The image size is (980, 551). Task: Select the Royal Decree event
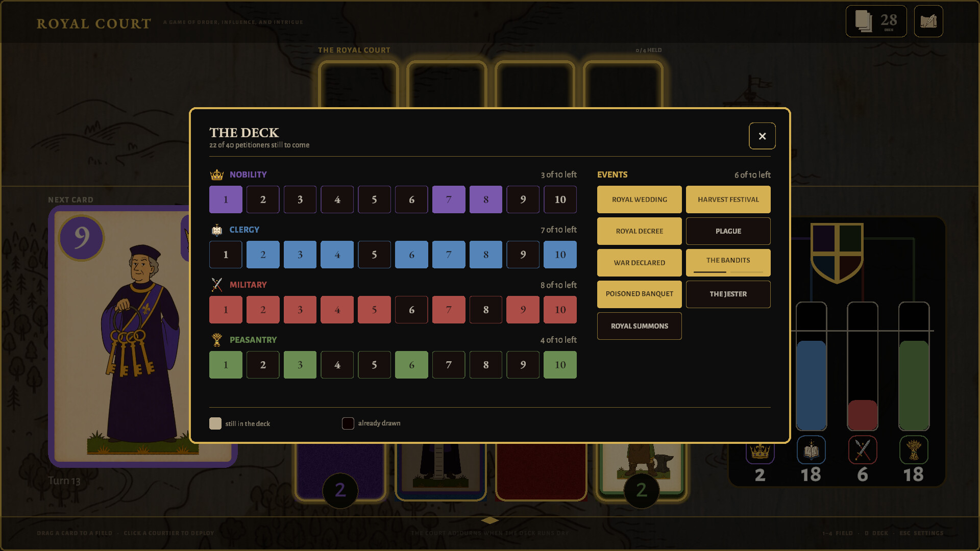pyautogui.click(x=640, y=231)
